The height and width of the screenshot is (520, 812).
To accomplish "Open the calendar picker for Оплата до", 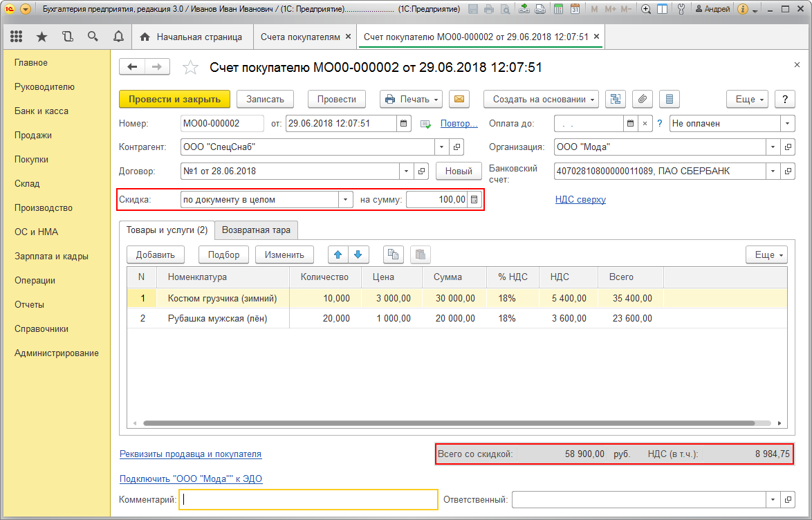I will (630, 124).
